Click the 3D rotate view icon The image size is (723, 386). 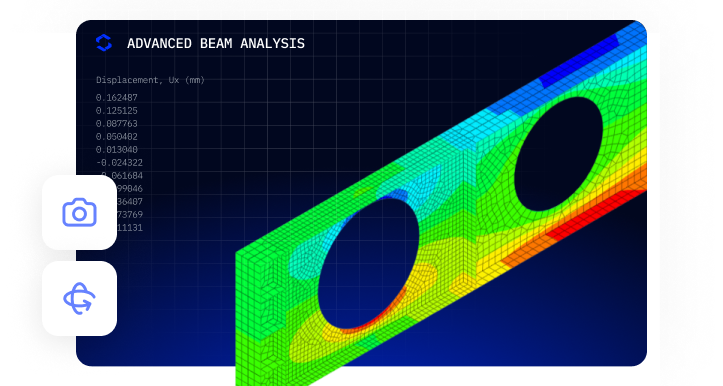(79, 298)
